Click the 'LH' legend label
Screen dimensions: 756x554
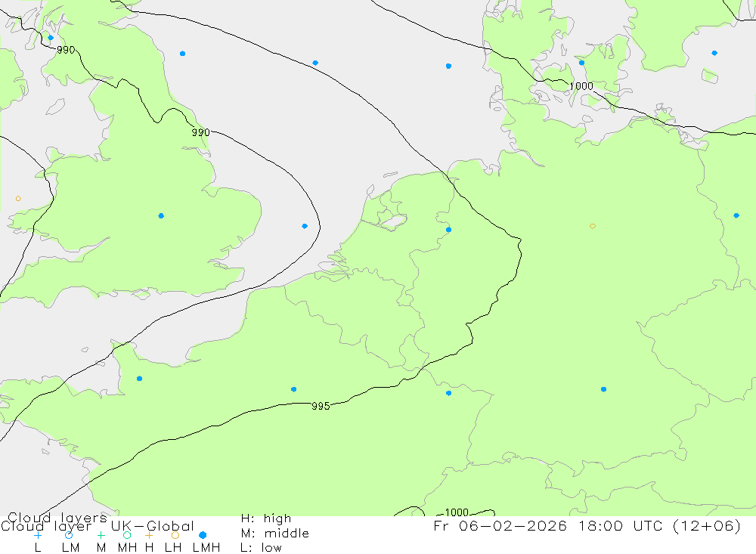pos(173,548)
